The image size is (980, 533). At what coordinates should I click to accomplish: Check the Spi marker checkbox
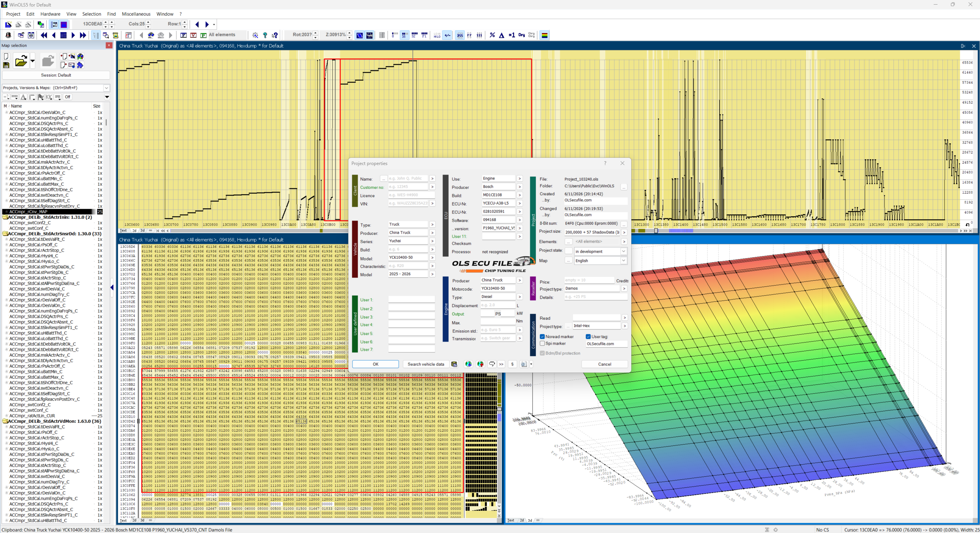pos(542,343)
